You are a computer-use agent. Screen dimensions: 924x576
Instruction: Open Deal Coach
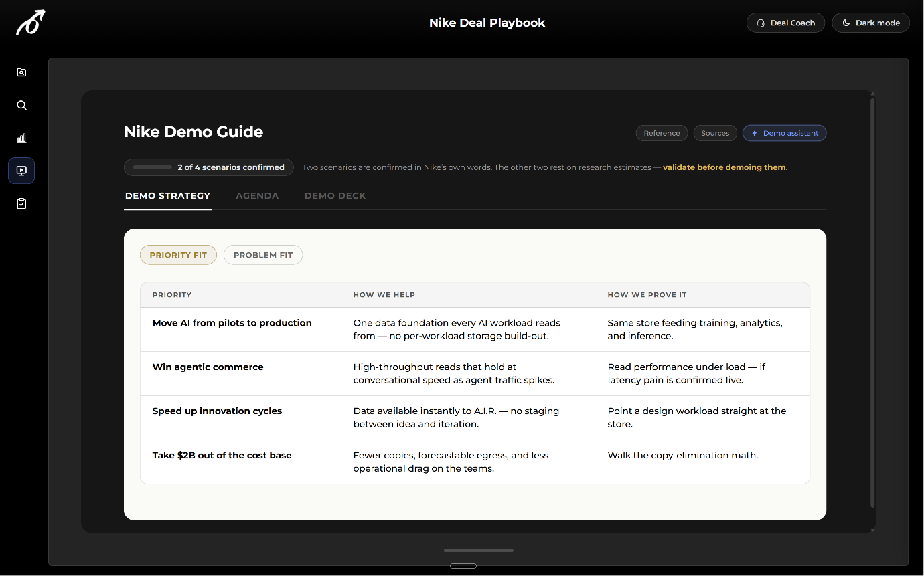[785, 23]
